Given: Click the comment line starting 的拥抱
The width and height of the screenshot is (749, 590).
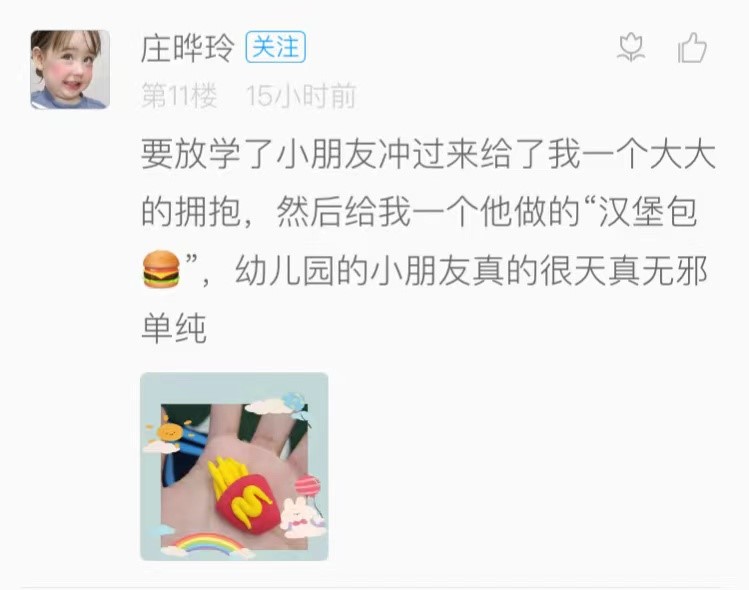Looking at the screenshot, I should (419, 212).
